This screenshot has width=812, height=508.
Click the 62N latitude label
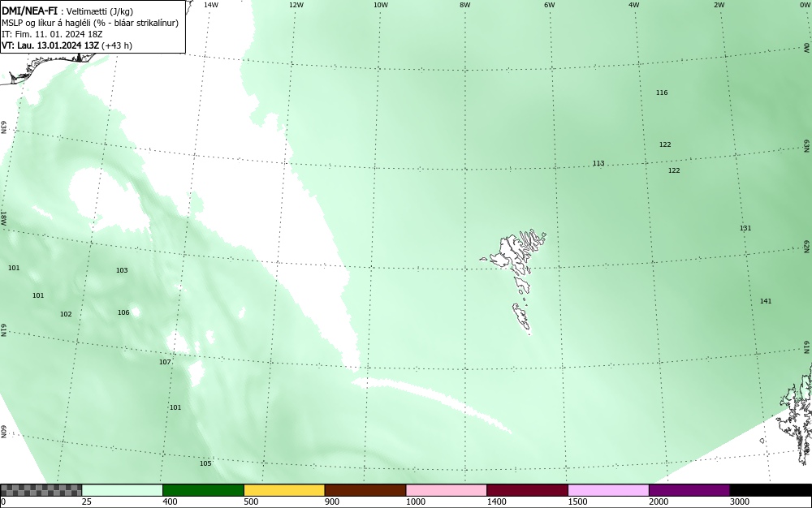(x=807, y=246)
